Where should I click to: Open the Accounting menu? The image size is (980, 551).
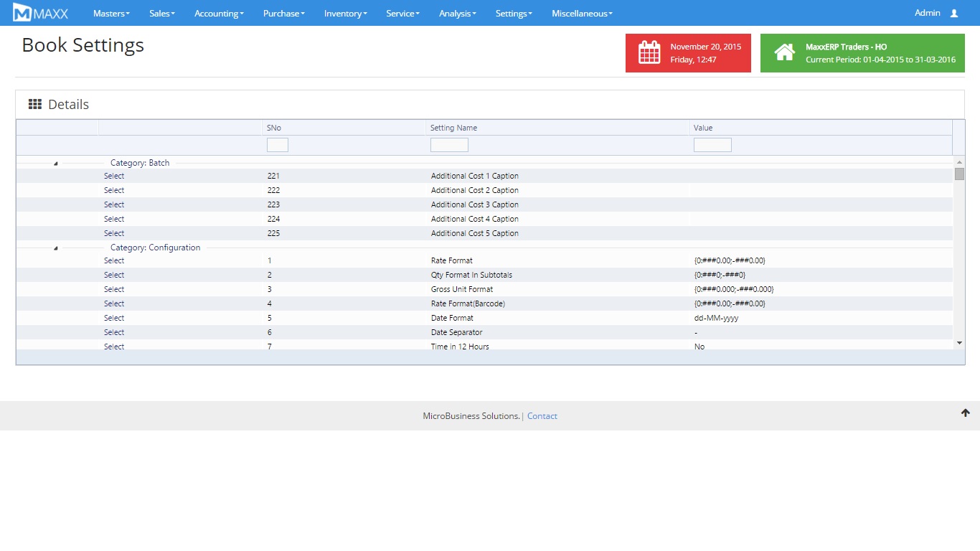(219, 14)
